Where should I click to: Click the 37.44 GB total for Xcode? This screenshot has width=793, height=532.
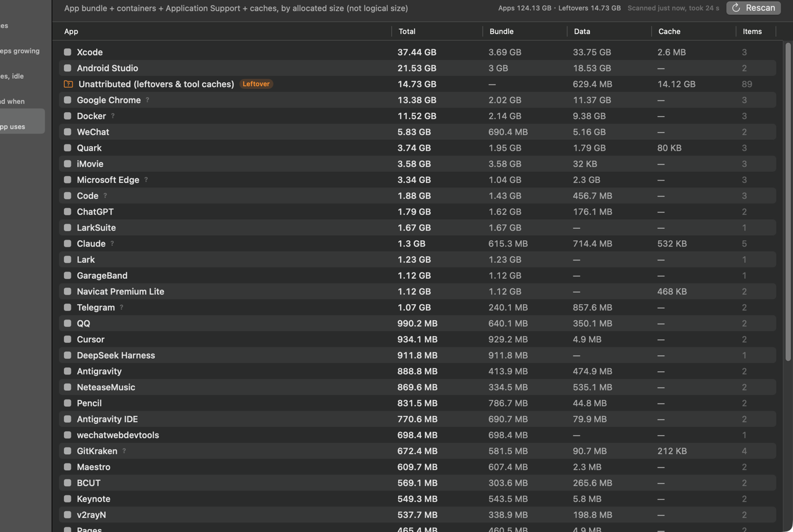417,52
